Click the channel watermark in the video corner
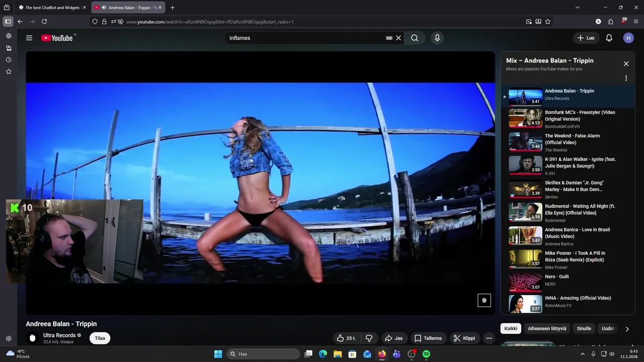 click(x=484, y=300)
